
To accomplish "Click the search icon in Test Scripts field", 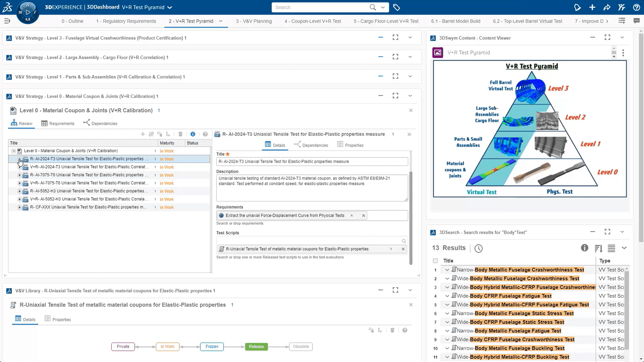I will pos(403,241).
